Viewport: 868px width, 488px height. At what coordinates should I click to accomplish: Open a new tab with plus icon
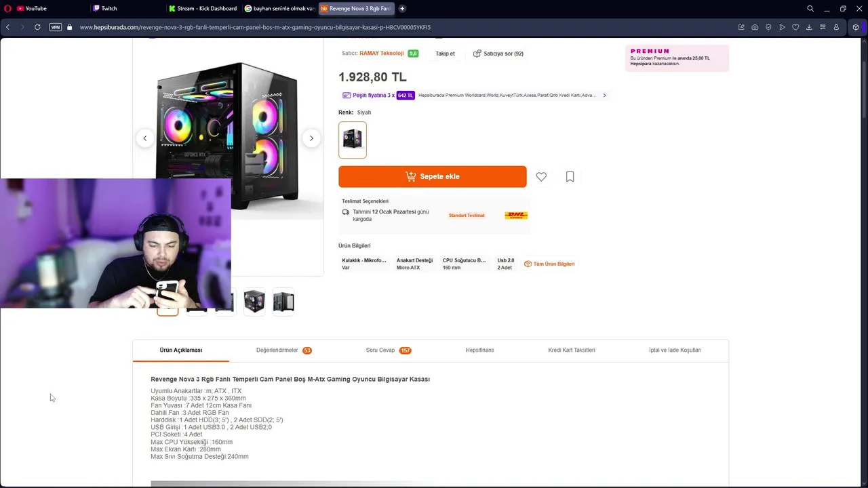click(402, 9)
